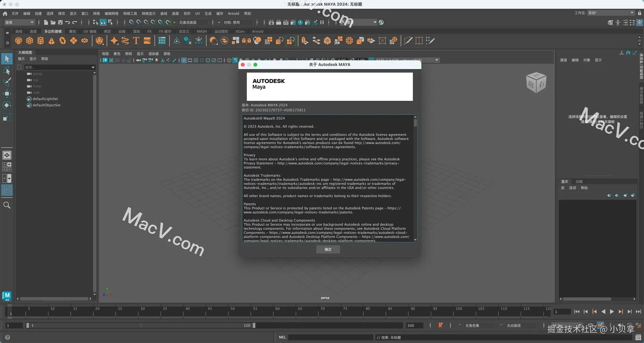Screen dimensions: 644x343
Task: Select the Paint Selection tool in the toolbox
Action: click(7, 82)
